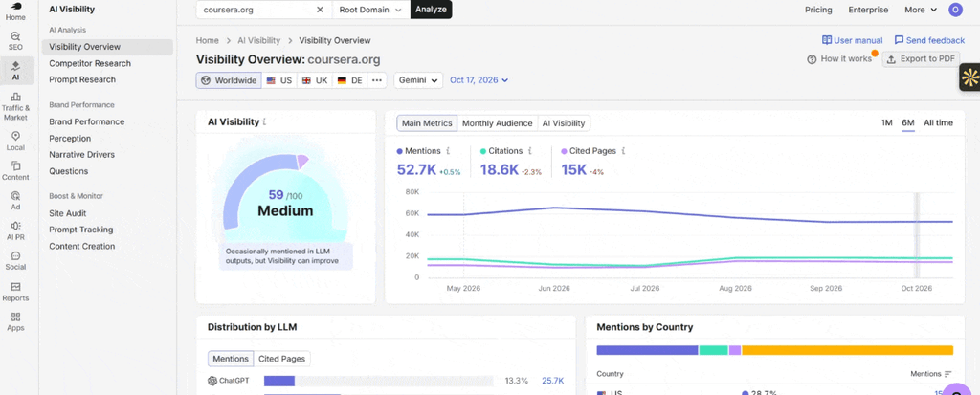This screenshot has width=980, height=395.
Task: Open the User manual link
Action: (853, 40)
